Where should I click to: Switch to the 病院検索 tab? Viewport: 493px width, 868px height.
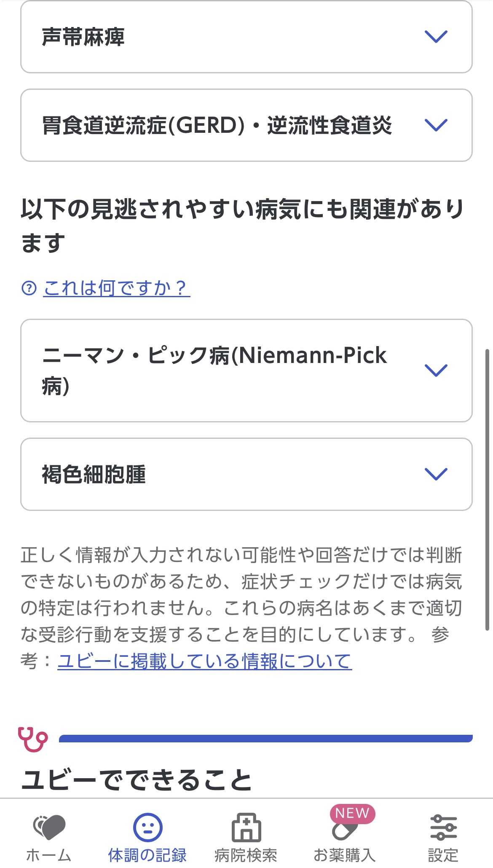246,855
